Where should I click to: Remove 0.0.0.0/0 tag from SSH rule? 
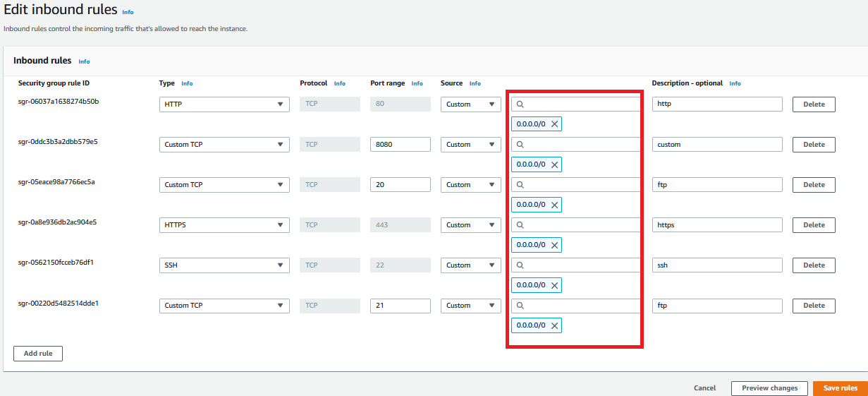(x=555, y=285)
